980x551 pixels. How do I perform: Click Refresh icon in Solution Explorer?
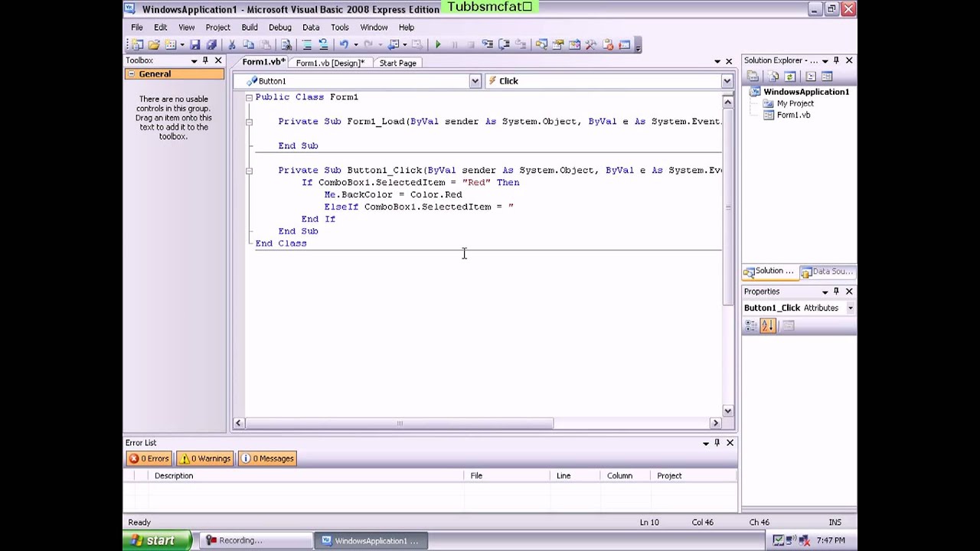click(x=790, y=76)
